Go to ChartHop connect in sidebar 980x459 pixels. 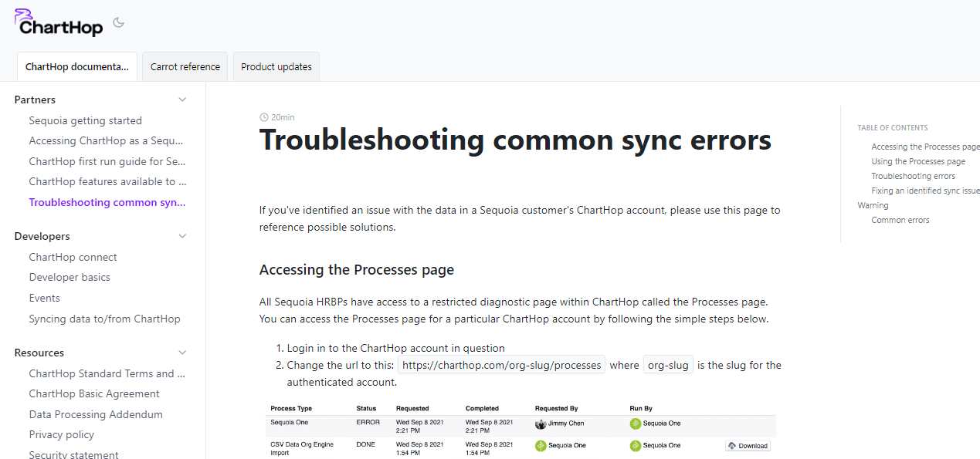[x=73, y=257]
